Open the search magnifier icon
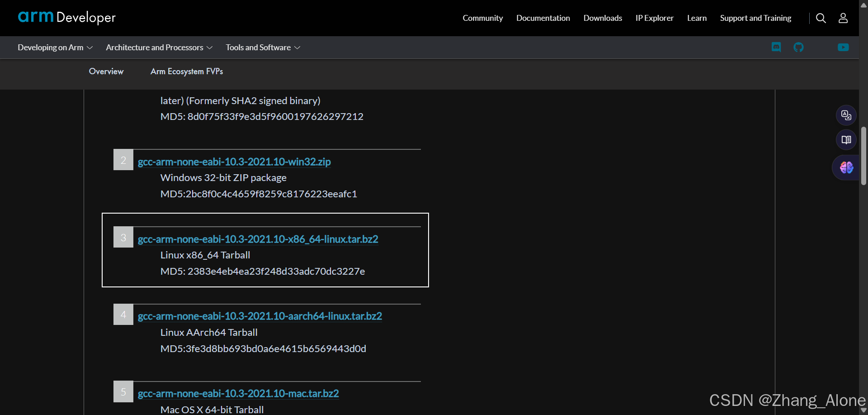 pyautogui.click(x=821, y=18)
